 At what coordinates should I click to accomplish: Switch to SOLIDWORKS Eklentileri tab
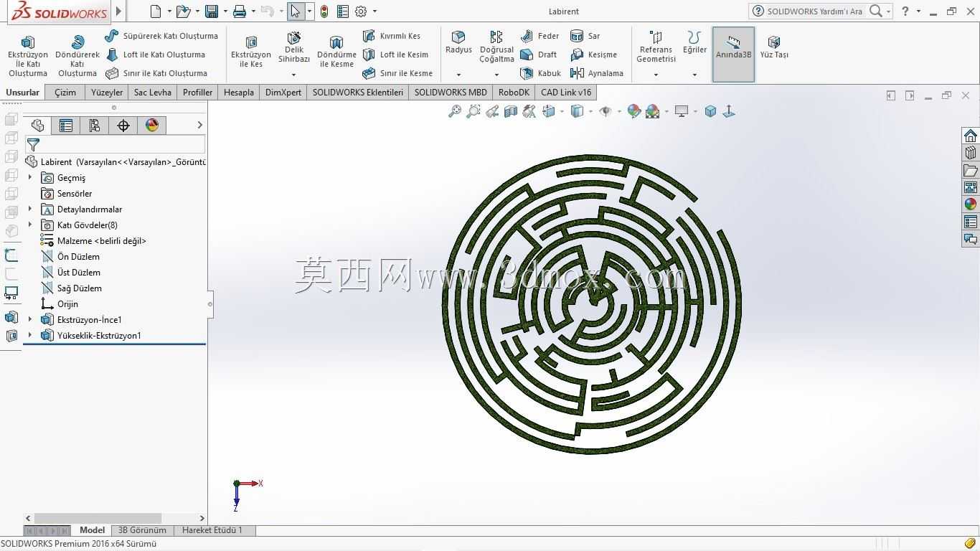[358, 93]
